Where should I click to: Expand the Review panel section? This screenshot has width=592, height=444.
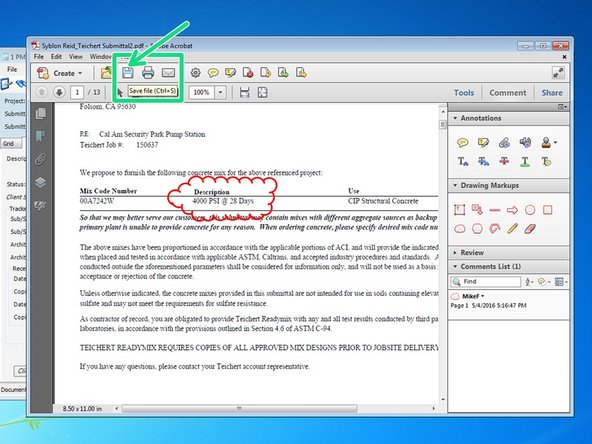tap(455, 253)
